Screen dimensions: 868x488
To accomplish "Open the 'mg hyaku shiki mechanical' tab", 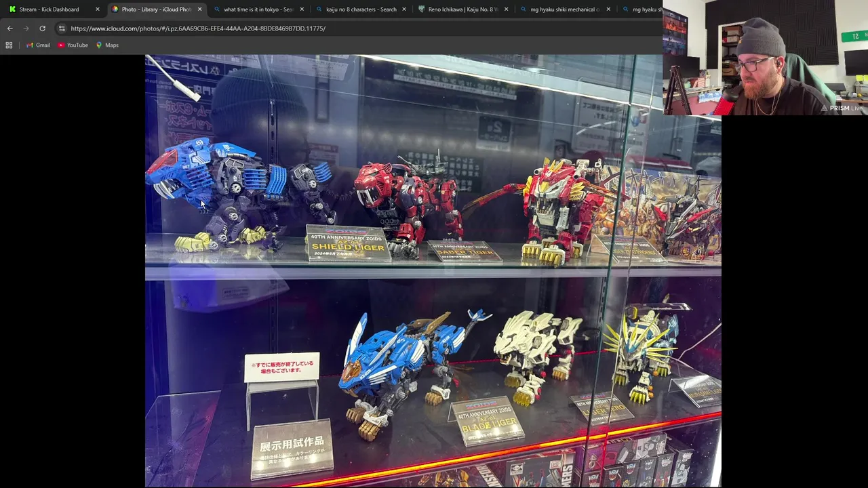I will pyautogui.click(x=565, y=9).
